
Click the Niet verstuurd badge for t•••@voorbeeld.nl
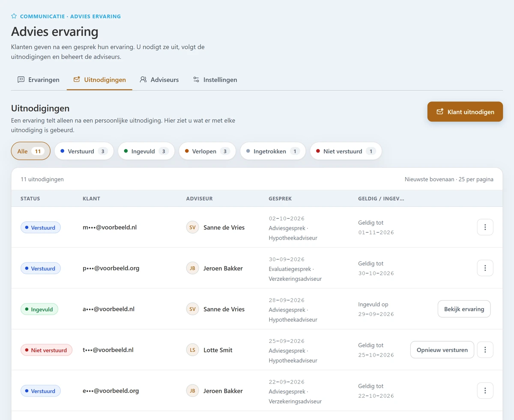47,350
